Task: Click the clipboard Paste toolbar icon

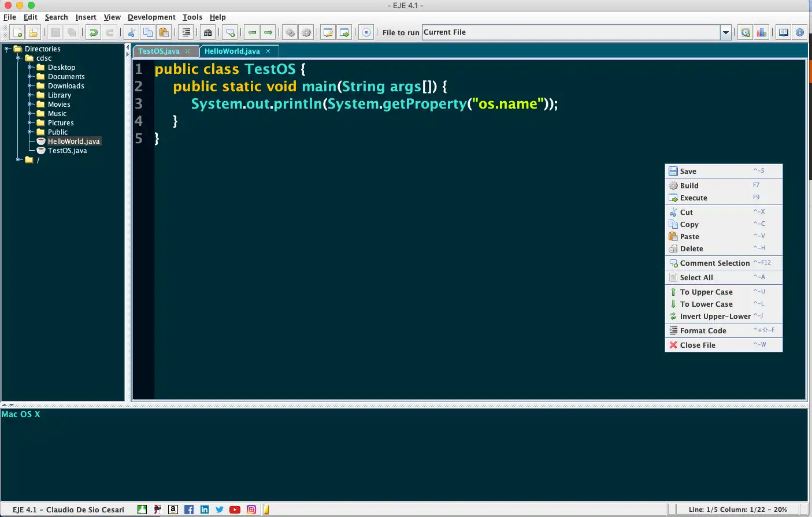Action: (x=164, y=33)
